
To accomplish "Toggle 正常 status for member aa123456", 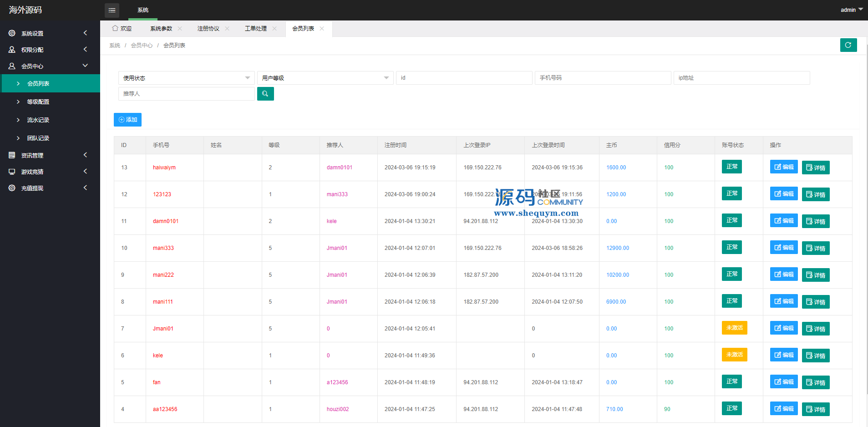I will pyautogui.click(x=732, y=408).
